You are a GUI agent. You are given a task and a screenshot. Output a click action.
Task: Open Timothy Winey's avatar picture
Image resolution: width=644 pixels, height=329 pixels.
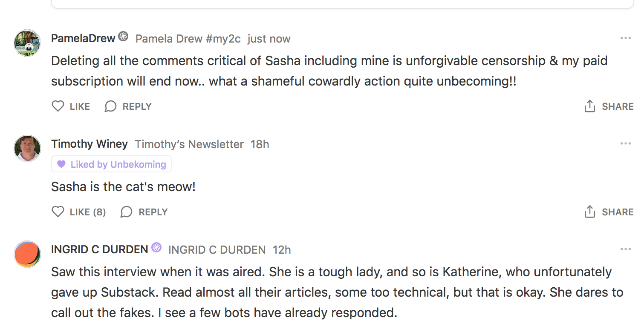[x=27, y=148]
